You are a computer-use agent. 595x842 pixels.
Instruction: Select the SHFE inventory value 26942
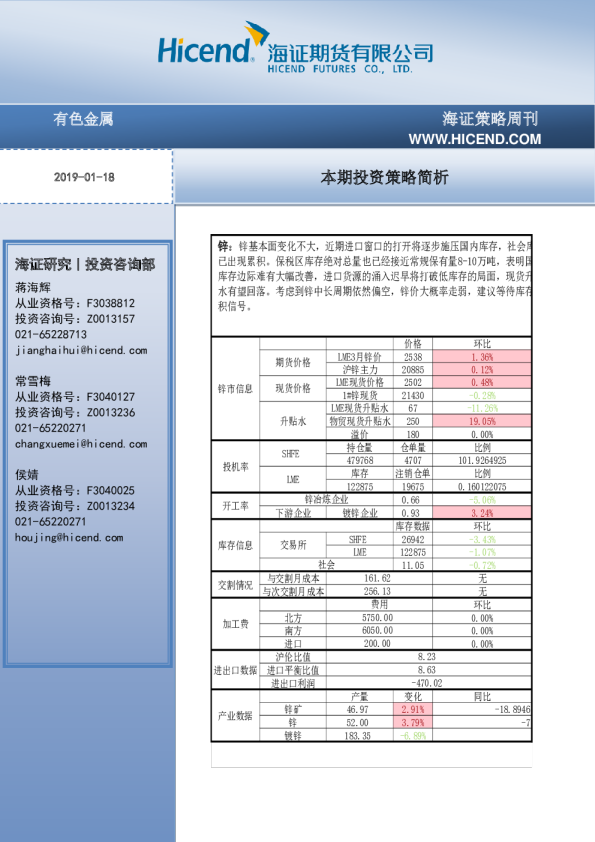coord(413,539)
